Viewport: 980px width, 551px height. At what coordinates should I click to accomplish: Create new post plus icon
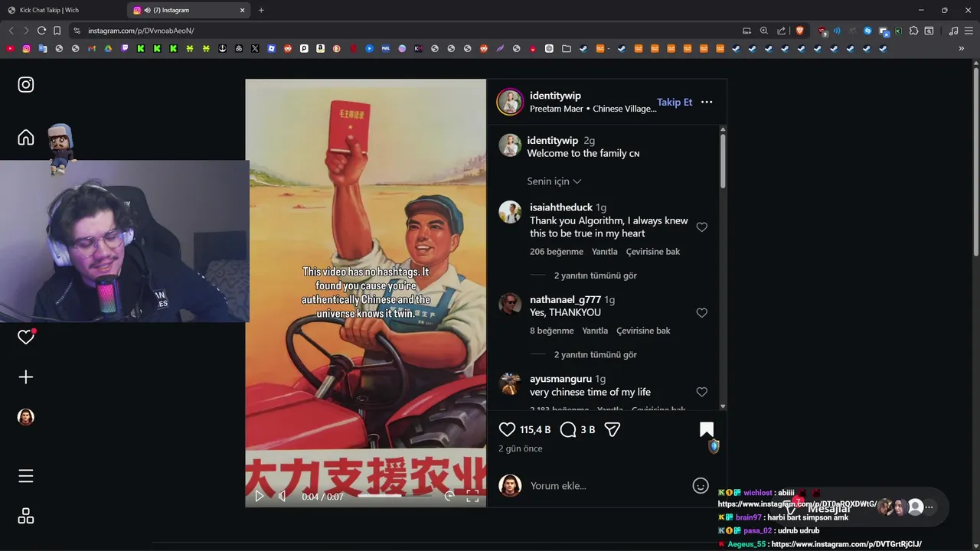coord(26,377)
